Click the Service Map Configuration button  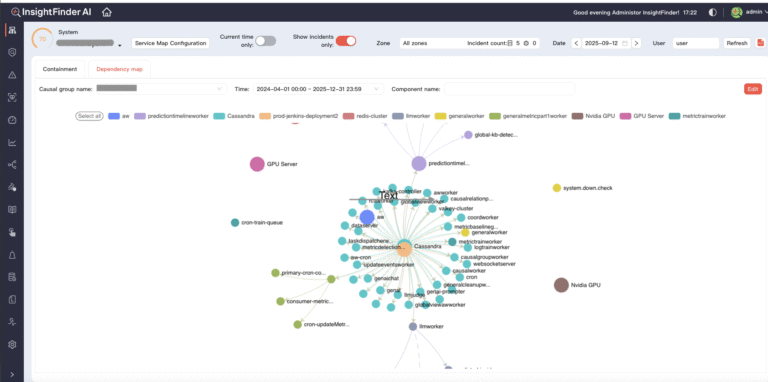click(170, 43)
